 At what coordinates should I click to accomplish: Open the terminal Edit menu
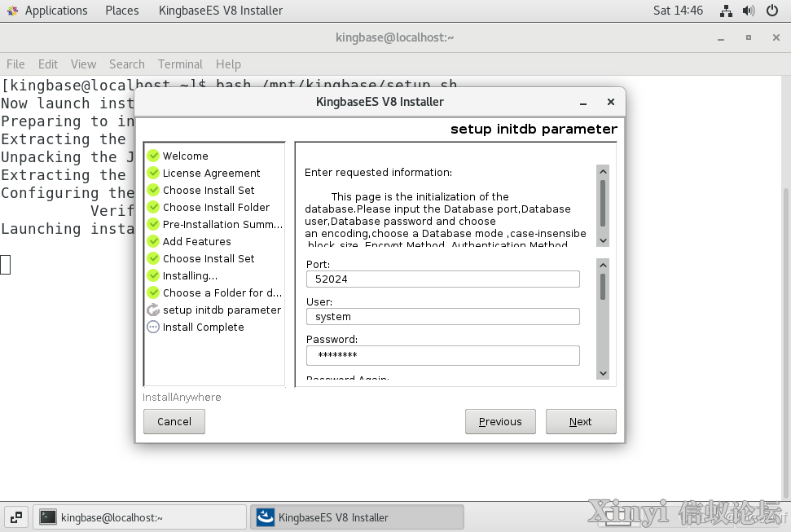click(x=48, y=64)
